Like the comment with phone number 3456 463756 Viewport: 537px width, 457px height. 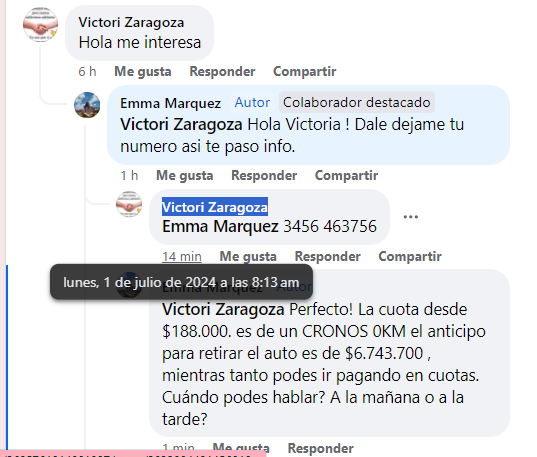(x=248, y=257)
